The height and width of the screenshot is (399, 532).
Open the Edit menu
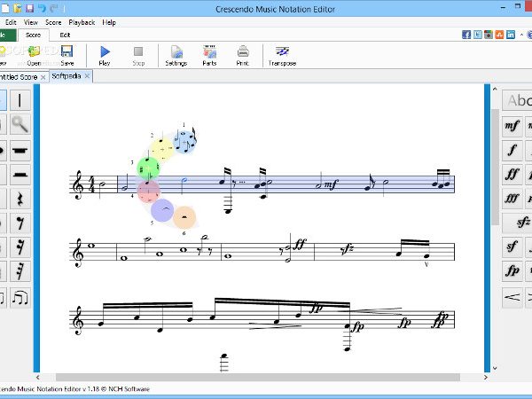[x=11, y=22]
